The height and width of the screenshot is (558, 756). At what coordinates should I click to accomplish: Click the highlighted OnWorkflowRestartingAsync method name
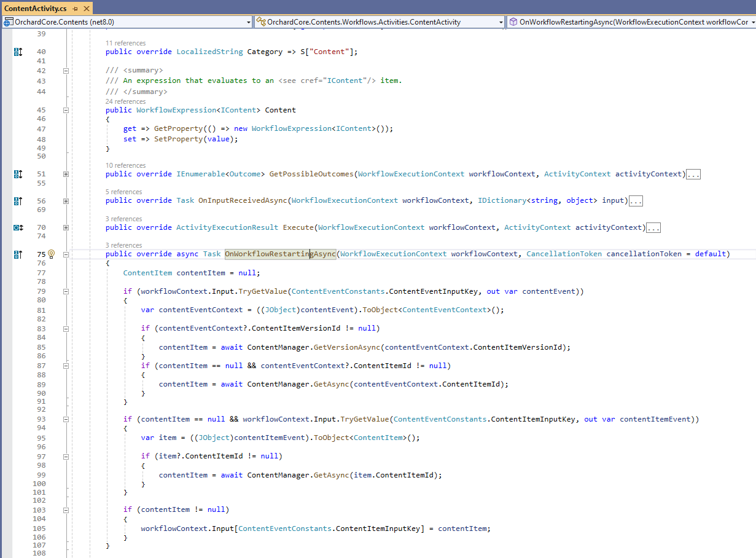click(x=281, y=254)
